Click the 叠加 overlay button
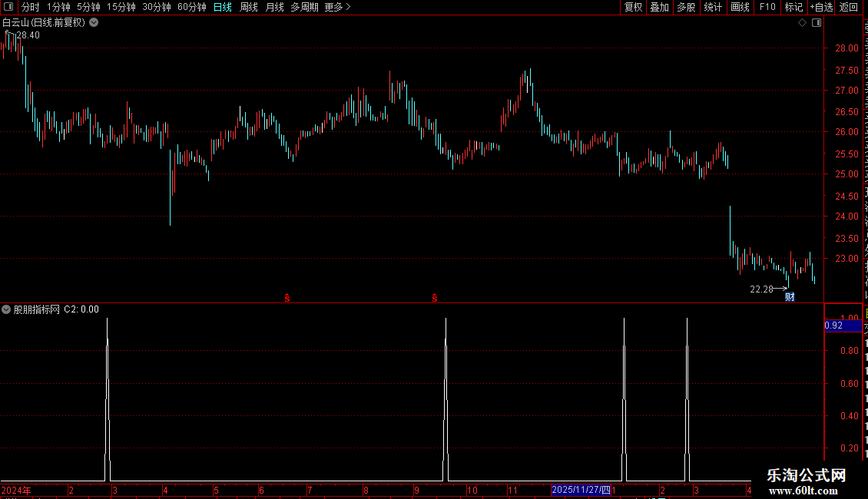868x499 pixels. click(x=660, y=7)
